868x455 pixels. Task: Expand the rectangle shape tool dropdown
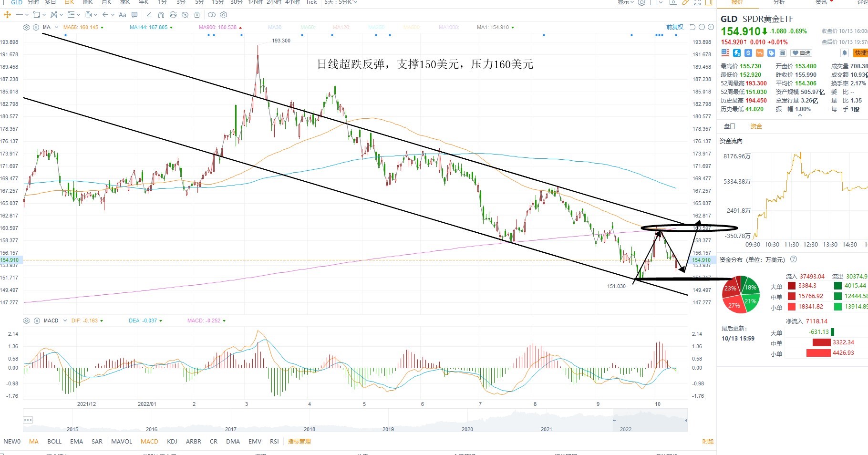pyautogui.click(x=44, y=15)
